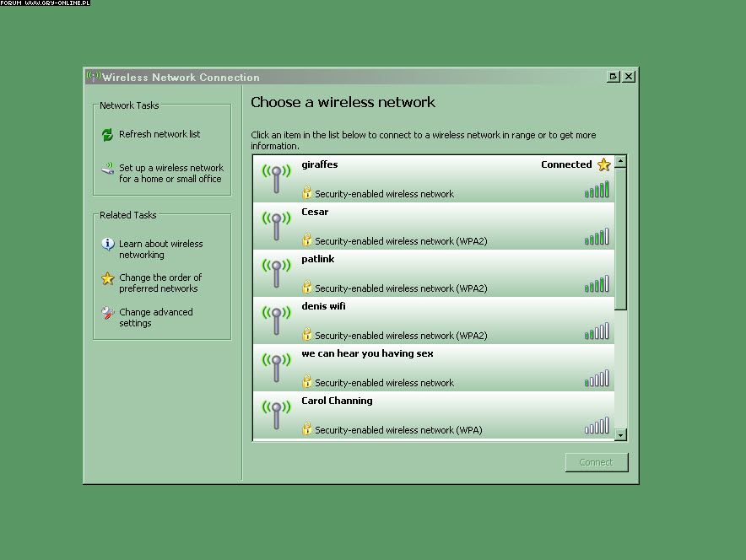Click the antenna icon for giraffes network
The image size is (746, 560).
[x=275, y=179]
